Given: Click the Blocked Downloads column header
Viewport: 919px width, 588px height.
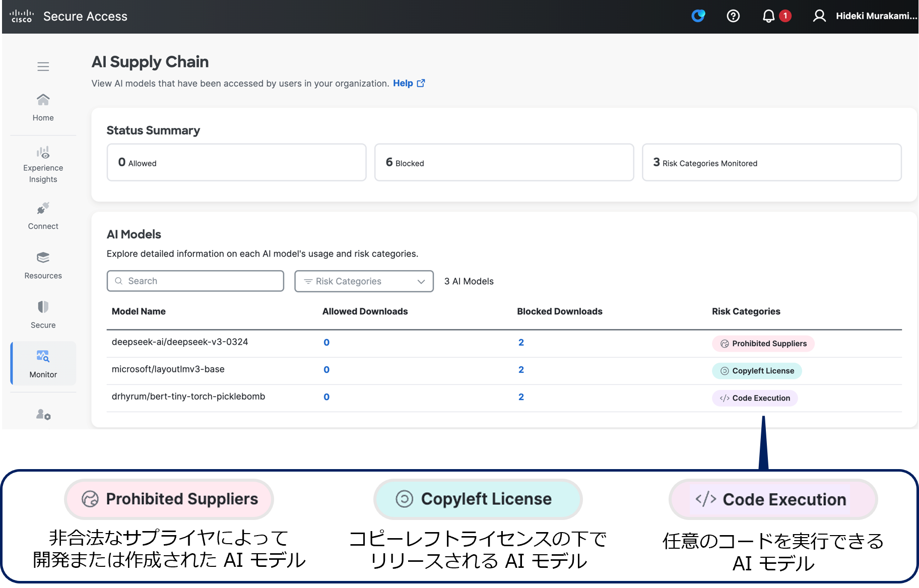Looking at the screenshot, I should [559, 311].
